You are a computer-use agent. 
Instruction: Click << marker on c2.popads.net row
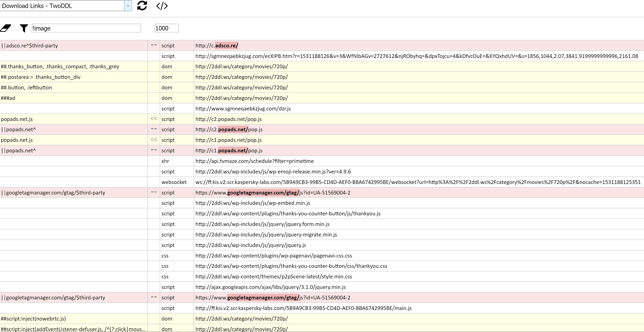[154, 119]
